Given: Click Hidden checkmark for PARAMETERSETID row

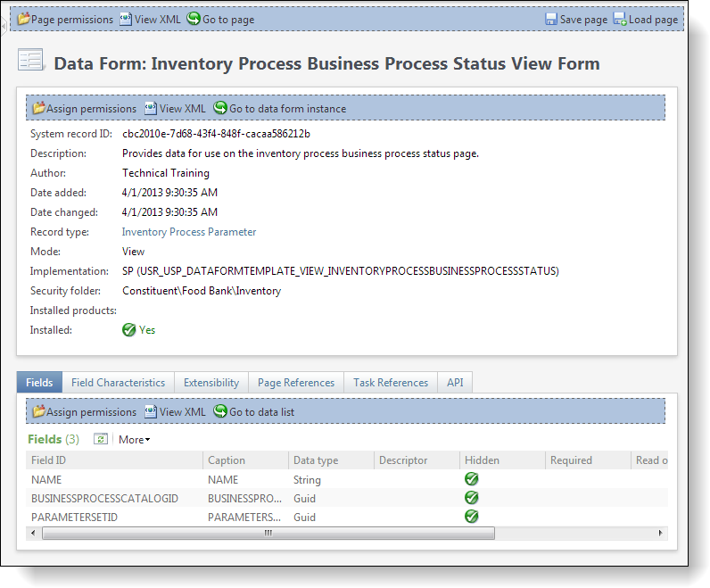Looking at the screenshot, I should (471, 517).
